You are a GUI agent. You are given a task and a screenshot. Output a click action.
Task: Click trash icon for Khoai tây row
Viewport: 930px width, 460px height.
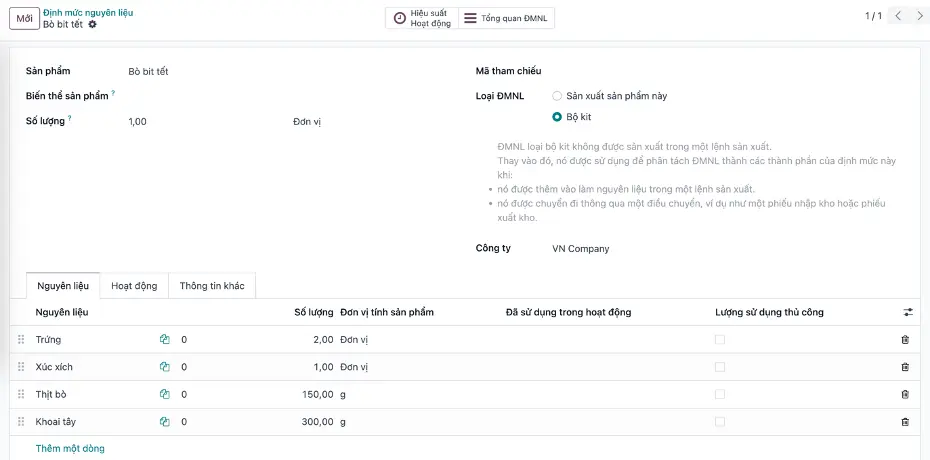click(x=905, y=422)
